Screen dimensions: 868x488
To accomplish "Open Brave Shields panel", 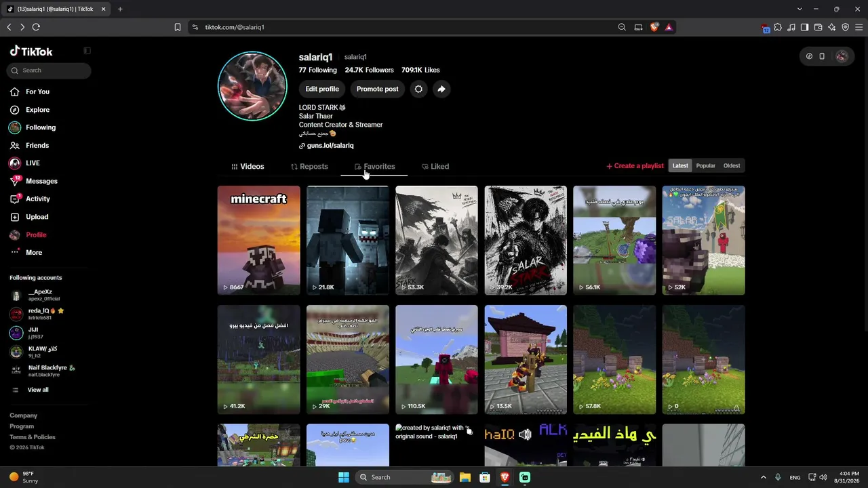I will [x=654, y=27].
